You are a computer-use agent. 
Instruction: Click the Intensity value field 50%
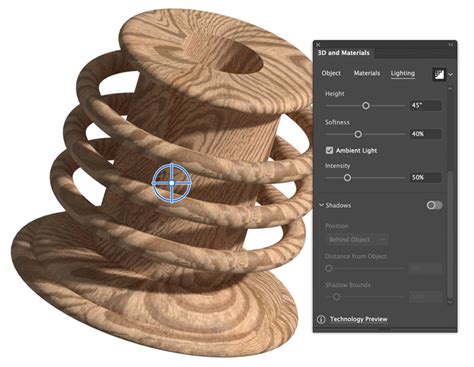(x=426, y=177)
